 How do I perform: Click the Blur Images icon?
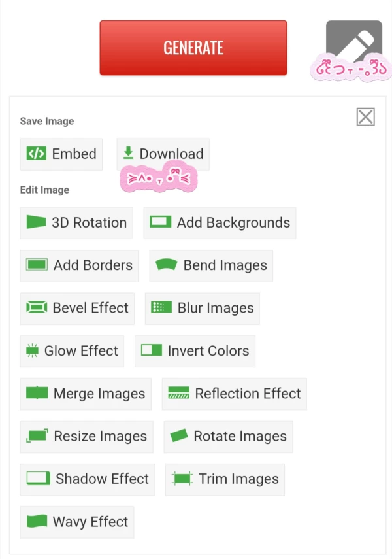click(161, 308)
